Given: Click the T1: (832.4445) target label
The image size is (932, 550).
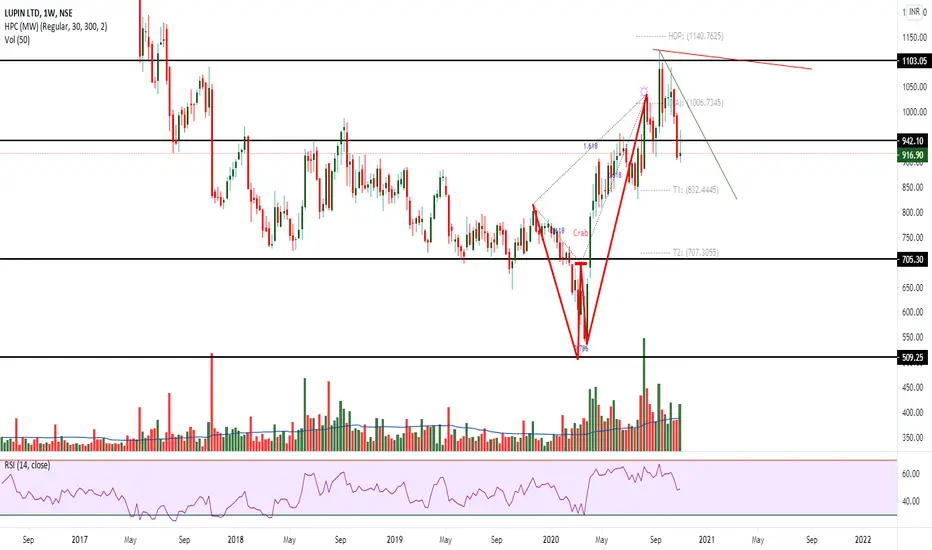Looking at the screenshot, I should (695, 190).
